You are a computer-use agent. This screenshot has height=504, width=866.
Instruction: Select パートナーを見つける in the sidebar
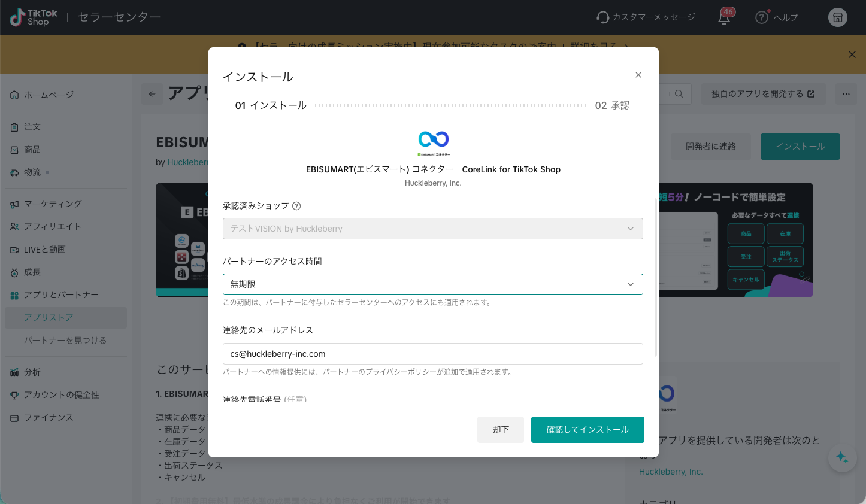click(x=66, y=341)
